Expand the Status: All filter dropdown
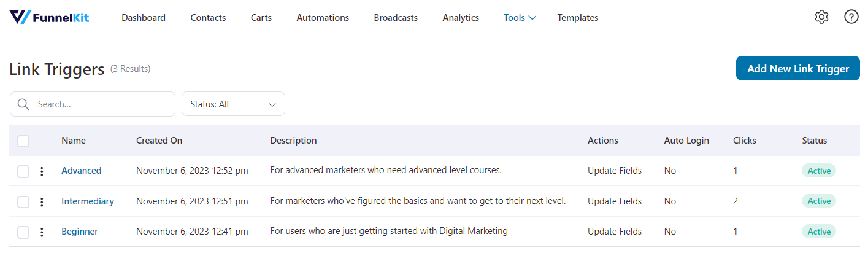The image size is (868, 253). point(233,104)
